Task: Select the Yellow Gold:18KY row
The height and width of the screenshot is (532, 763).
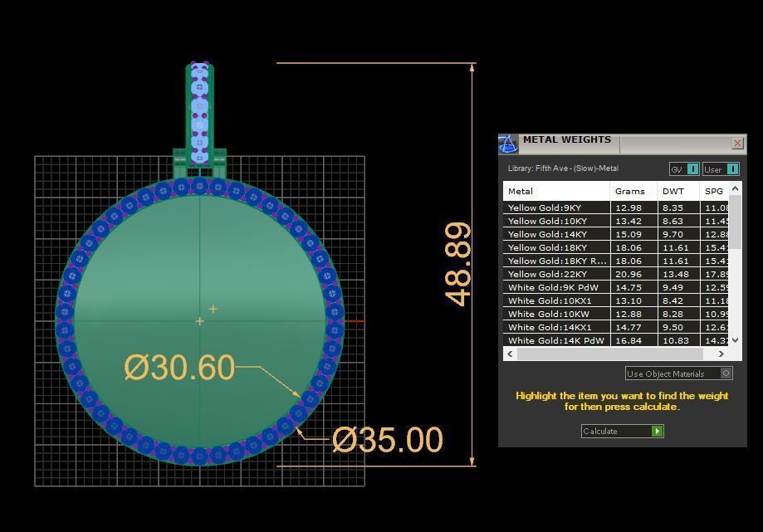Action: pos(615,247)
